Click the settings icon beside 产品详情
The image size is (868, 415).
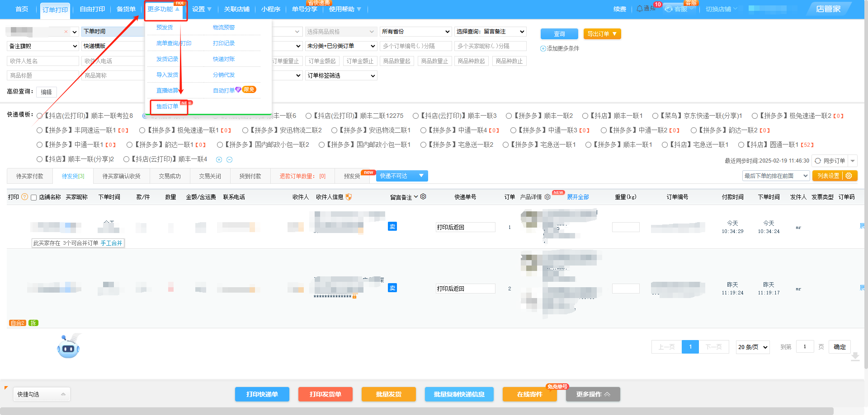[x=547, y=197]
